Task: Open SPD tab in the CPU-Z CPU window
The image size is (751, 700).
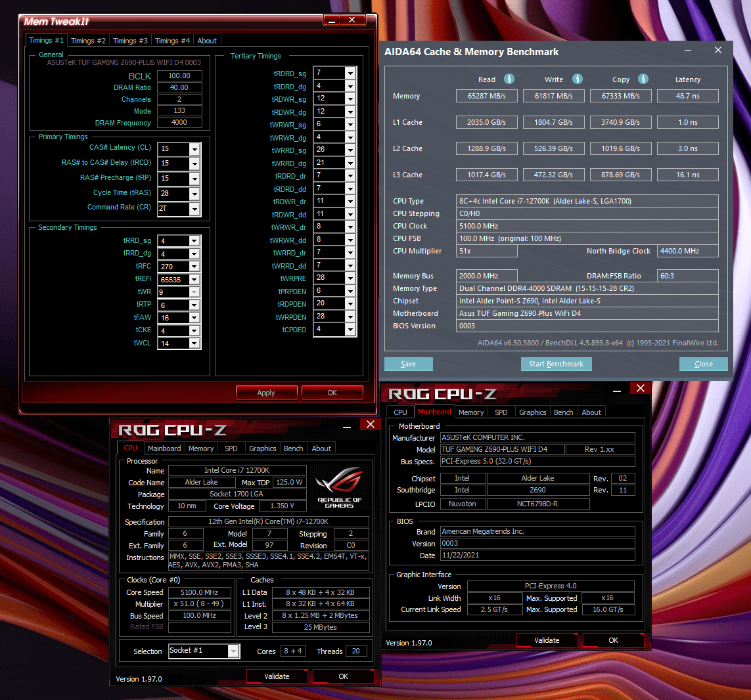Action: (x=231, y=448)
